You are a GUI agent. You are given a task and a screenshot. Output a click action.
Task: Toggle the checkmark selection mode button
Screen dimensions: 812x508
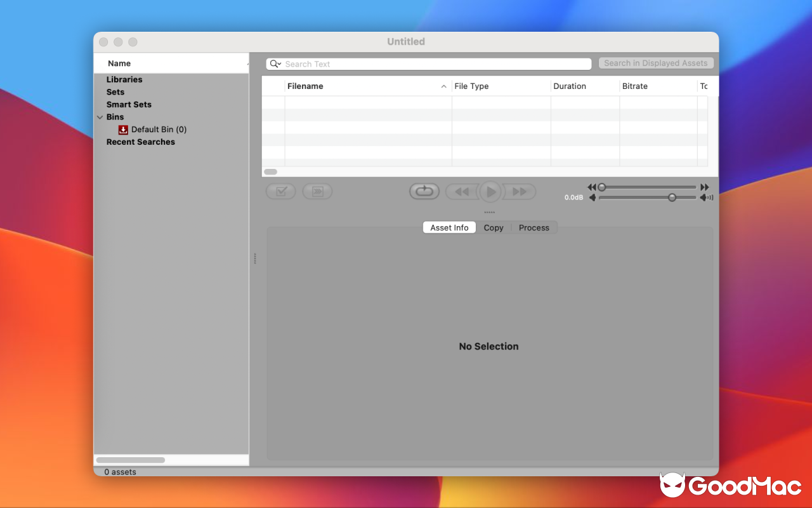pos(280,191)
